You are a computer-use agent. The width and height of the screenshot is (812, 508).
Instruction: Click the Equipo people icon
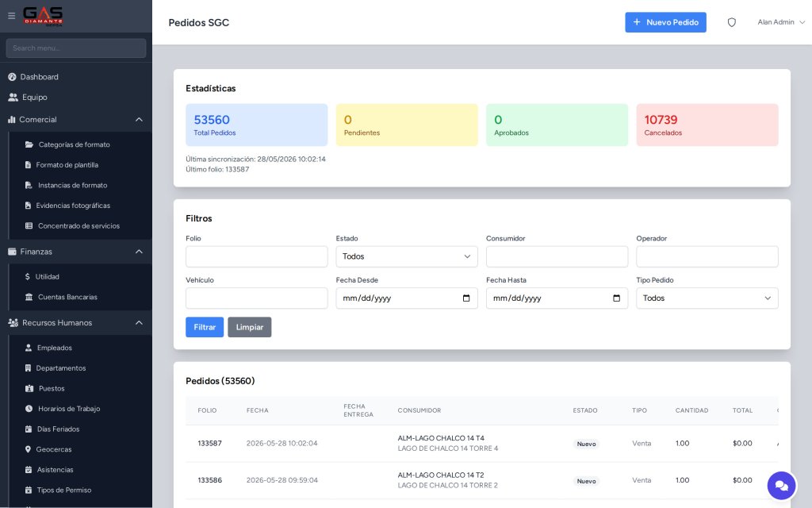(x=13, y=97)
